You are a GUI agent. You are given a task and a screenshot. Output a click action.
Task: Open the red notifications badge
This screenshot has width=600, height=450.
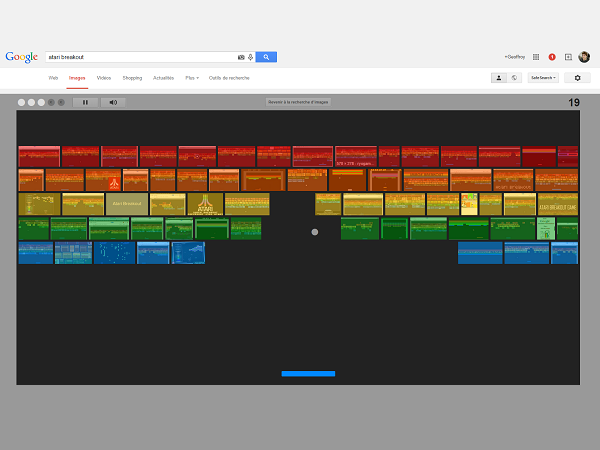(552, 57)
